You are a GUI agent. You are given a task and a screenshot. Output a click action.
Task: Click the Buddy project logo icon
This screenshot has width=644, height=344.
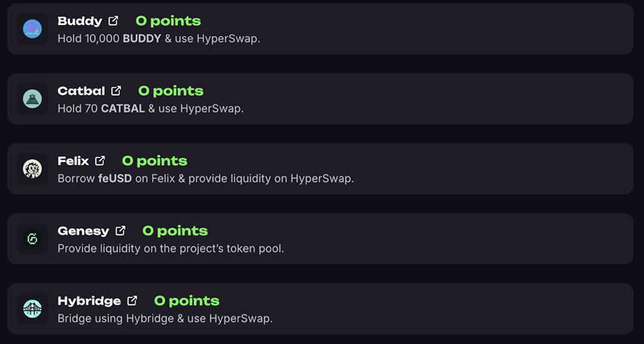click(32, 29)
